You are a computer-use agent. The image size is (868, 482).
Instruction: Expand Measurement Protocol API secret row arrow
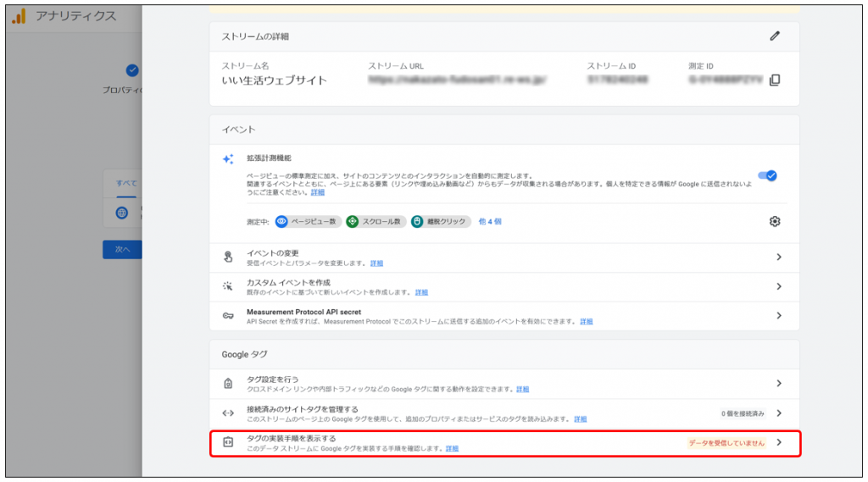(x=778, y=315)
